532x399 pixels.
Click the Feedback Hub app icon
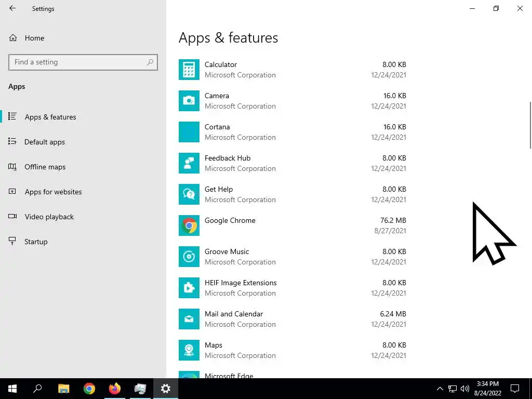coord(189,163)
